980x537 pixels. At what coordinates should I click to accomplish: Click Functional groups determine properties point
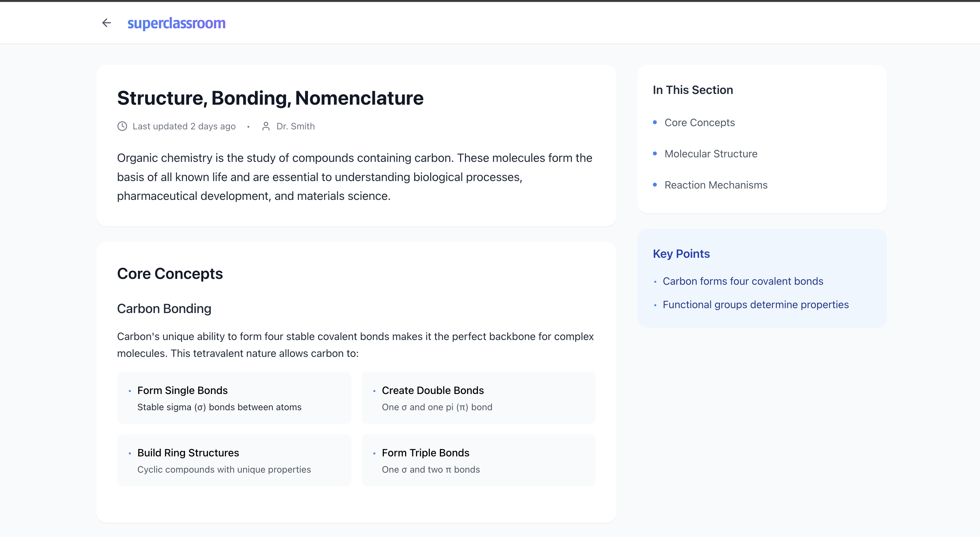(756, 305)
